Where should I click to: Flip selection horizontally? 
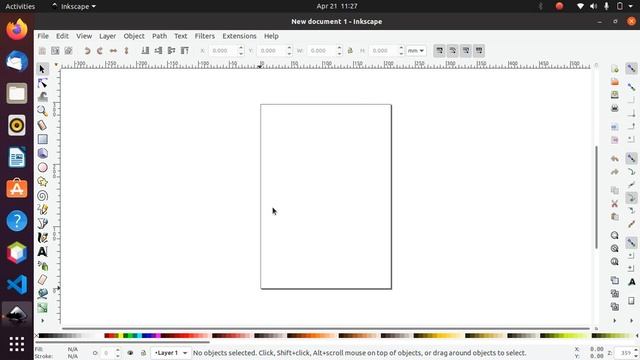[x=113, y=51]
